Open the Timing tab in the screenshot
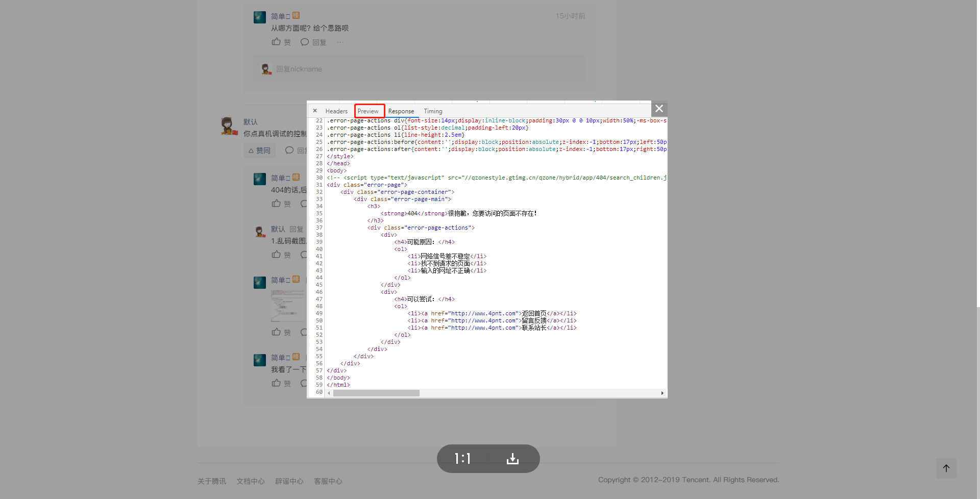980x499 pixels. (433, 111)
